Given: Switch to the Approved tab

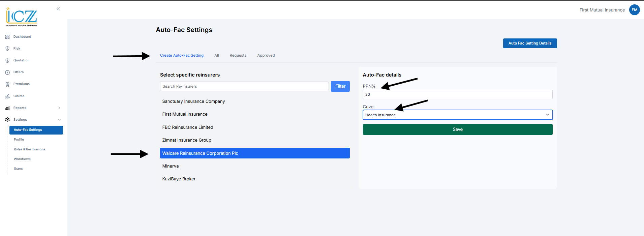Looking at the screenshot, I should 266,55.
